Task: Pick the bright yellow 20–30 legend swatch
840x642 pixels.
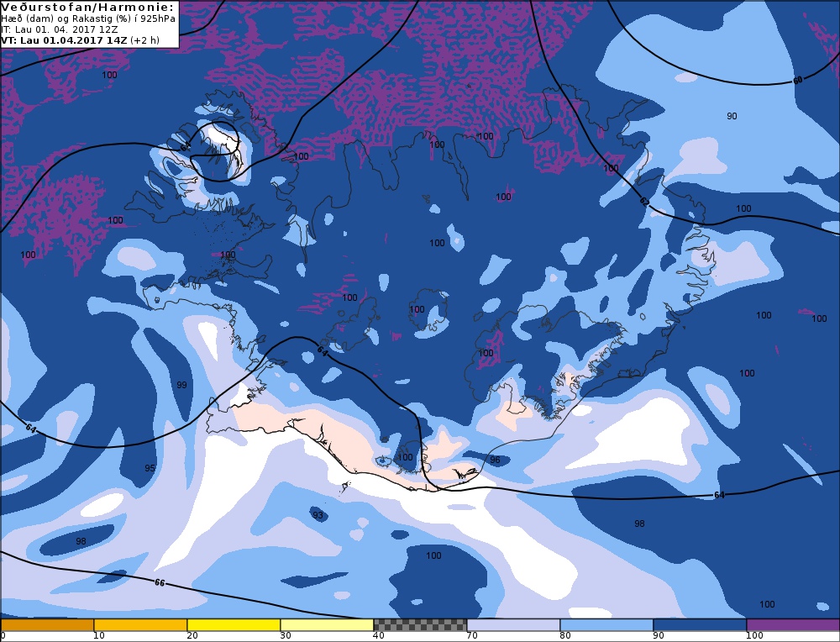Action: click(x=234, y=625)
